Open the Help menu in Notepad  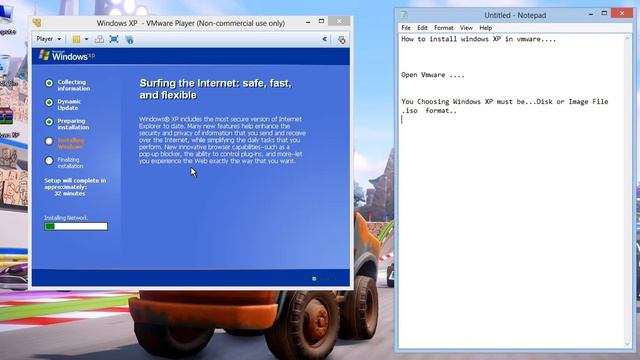[485, 28]
